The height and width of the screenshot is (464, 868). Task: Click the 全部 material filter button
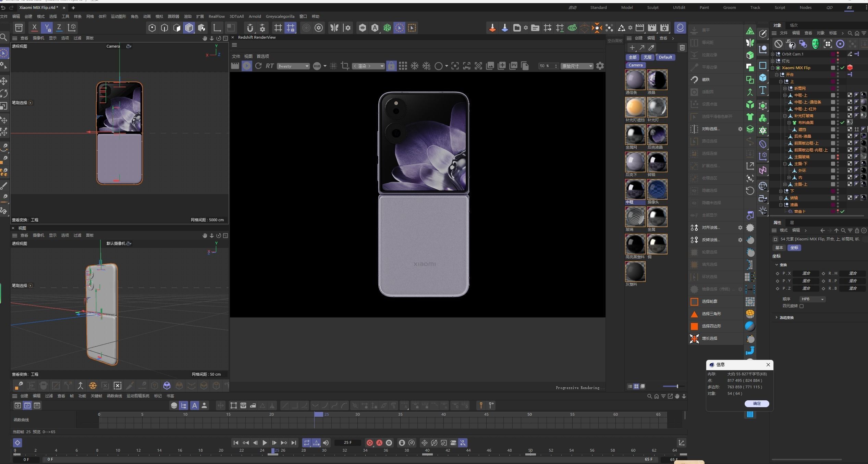click(633, 57)
